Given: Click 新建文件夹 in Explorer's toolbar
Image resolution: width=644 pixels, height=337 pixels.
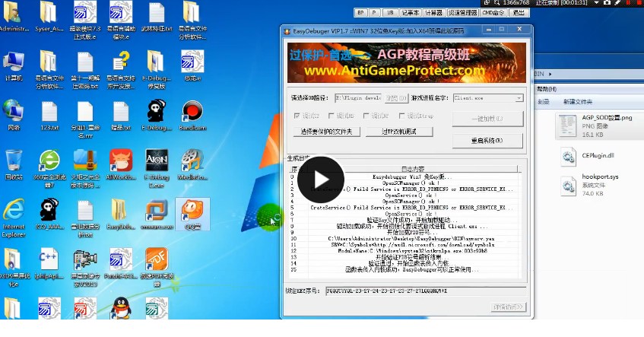Looking at the screenshot, I should click(x=578, y=102).
